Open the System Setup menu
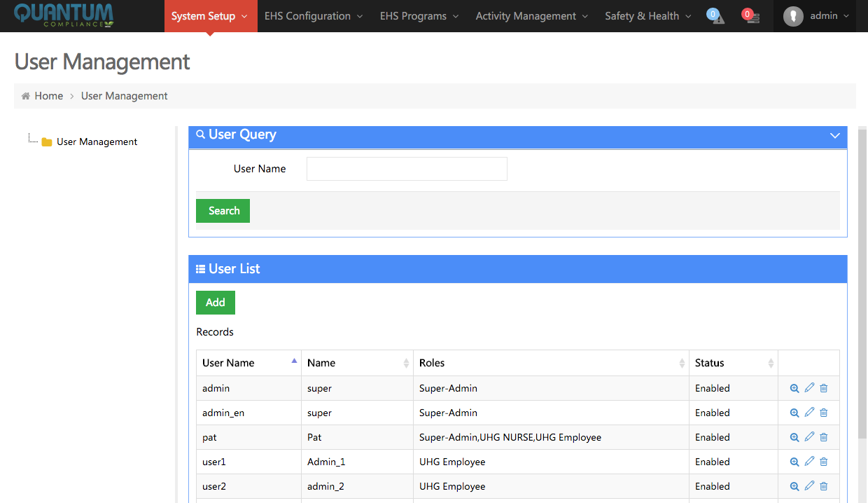 click(x=209, y=16)
